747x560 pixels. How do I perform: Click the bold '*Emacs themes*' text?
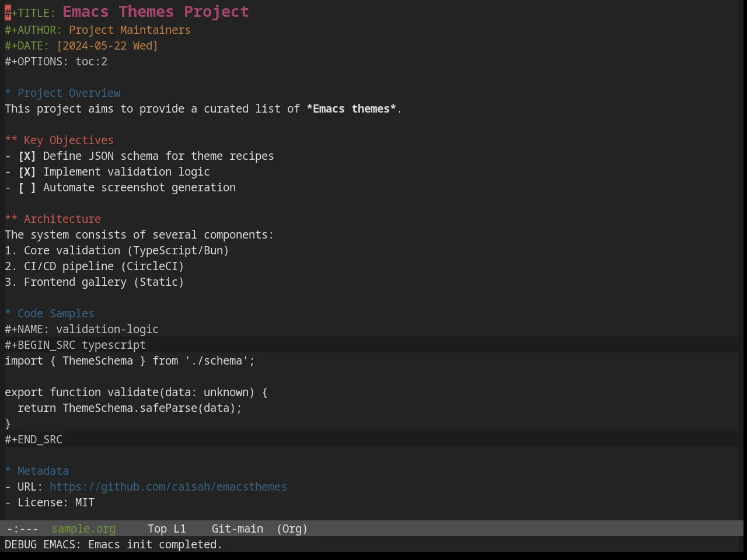point(351,108)
